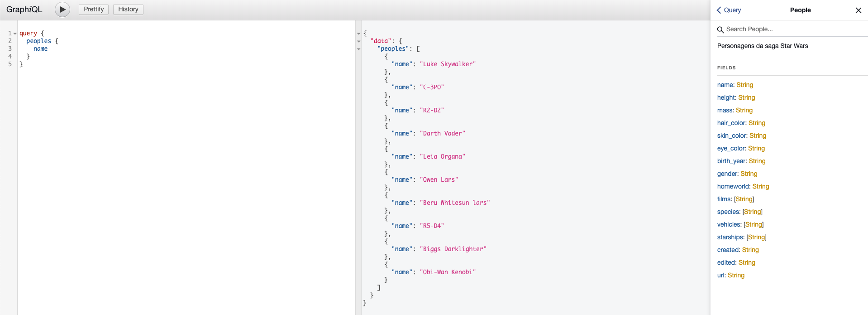
Task: Click the String type inside starships list
Action: click(x=756, y=237)
